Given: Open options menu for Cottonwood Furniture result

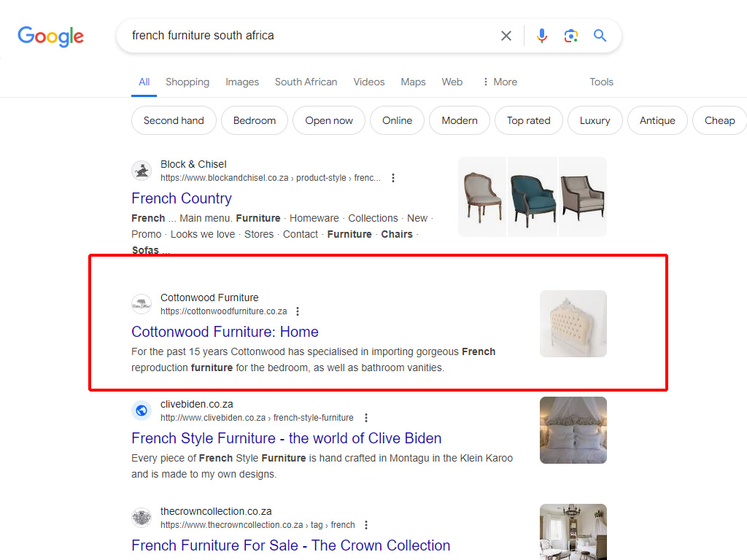Looking at the screenshot, I should (x=298, y=311).
